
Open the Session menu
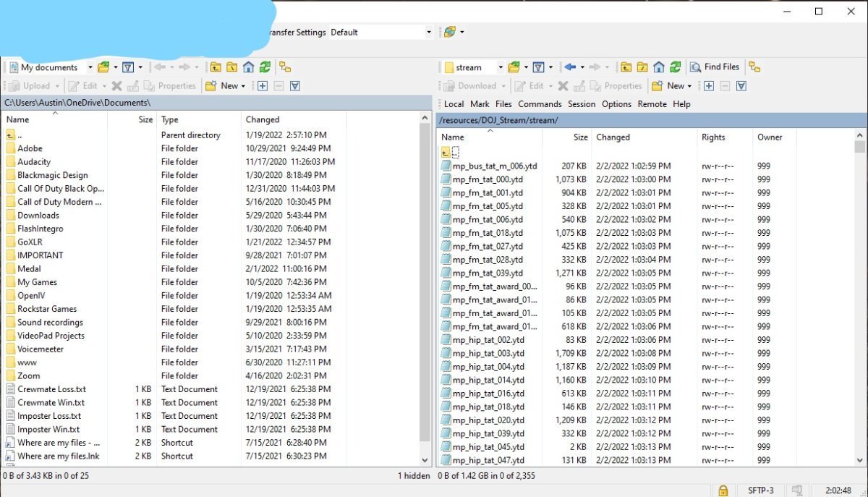tap(582, 104)
